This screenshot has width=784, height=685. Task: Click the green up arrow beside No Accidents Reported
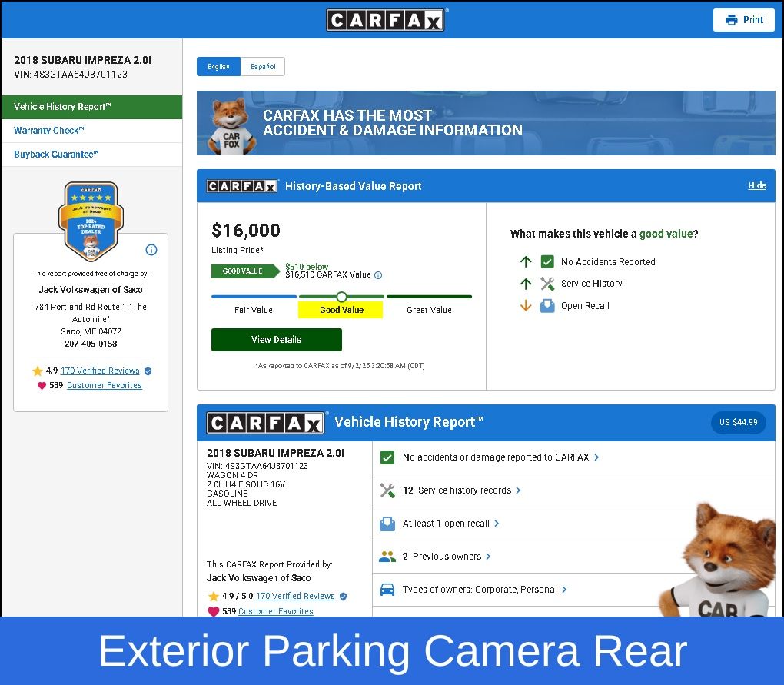point(526,261)
